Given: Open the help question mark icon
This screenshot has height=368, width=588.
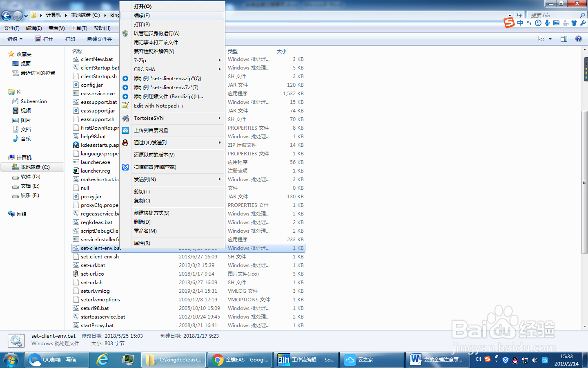Looking at the screenshot, I should [x=578, y=39].
